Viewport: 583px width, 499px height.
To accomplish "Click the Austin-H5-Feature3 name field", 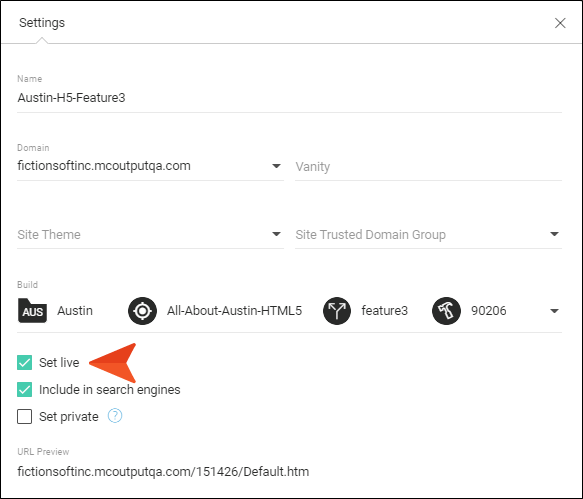I will [289, 98].
